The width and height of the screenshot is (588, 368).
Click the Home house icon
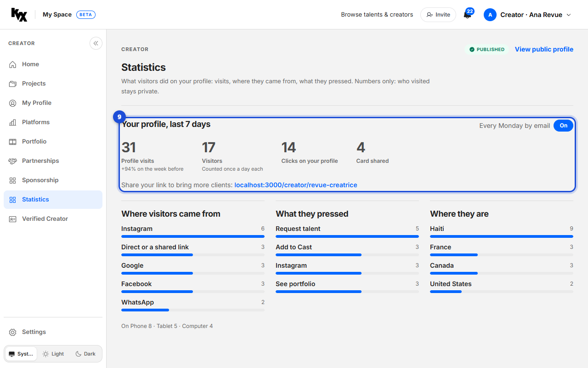pos(13,64)
